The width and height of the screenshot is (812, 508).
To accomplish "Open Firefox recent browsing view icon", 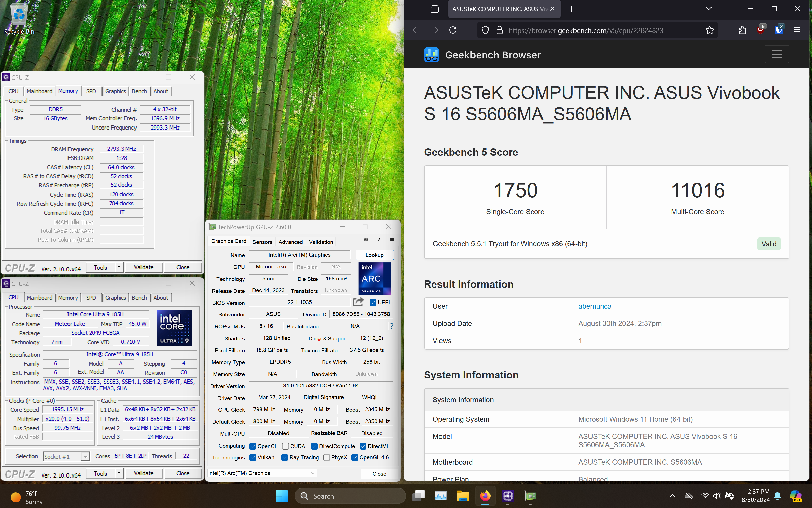I will [434, 9].
